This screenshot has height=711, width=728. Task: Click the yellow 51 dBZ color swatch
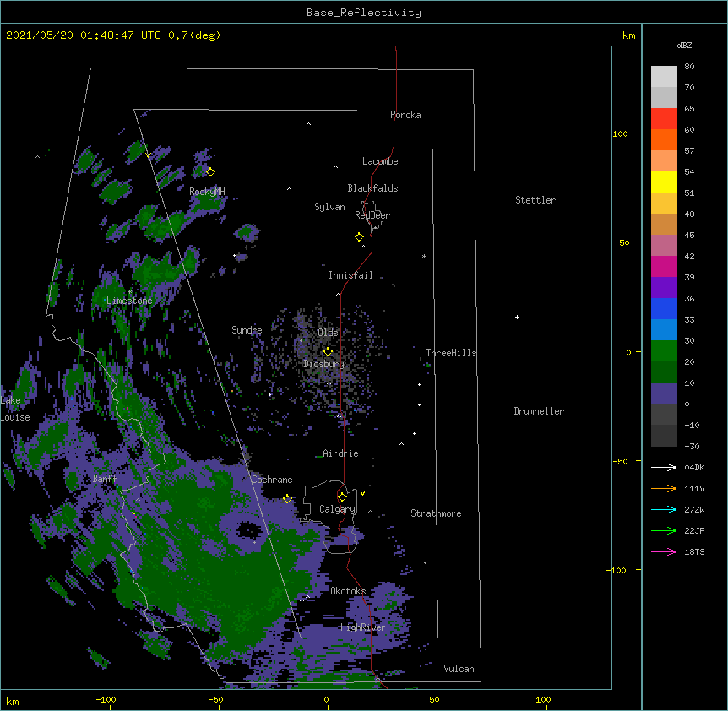click(664, 182)
